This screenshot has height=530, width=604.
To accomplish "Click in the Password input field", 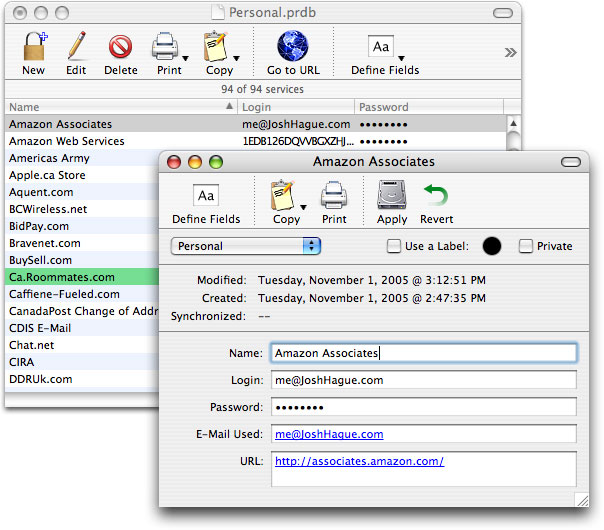I will (424, 407).
